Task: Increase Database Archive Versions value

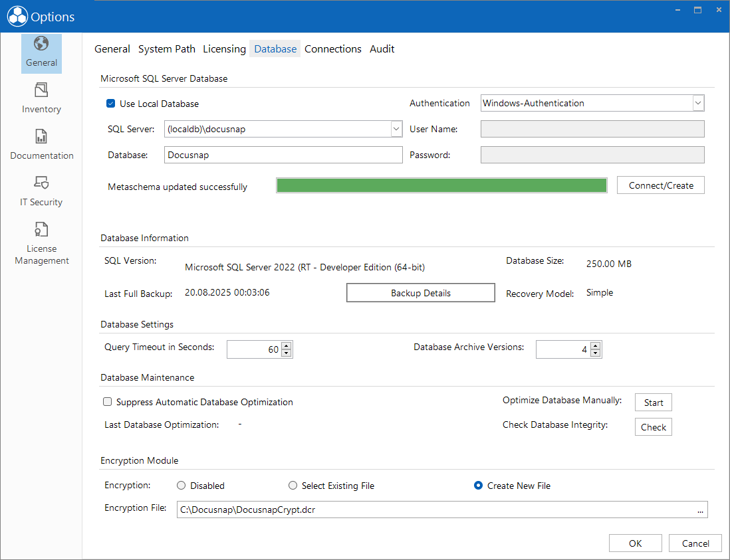Action: coord(596,345)
